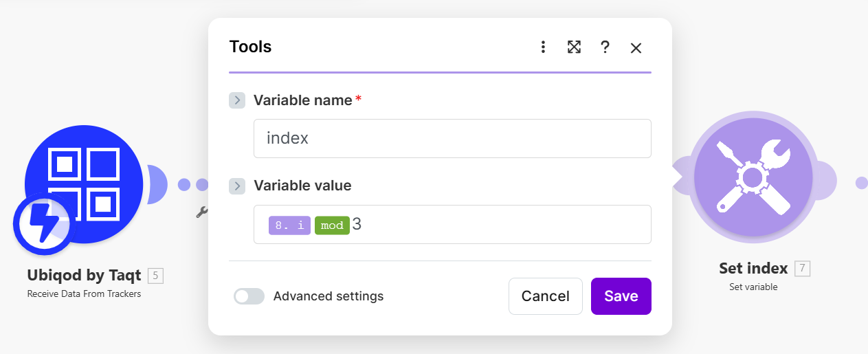Click the module number 5 badge

(155, 276)
